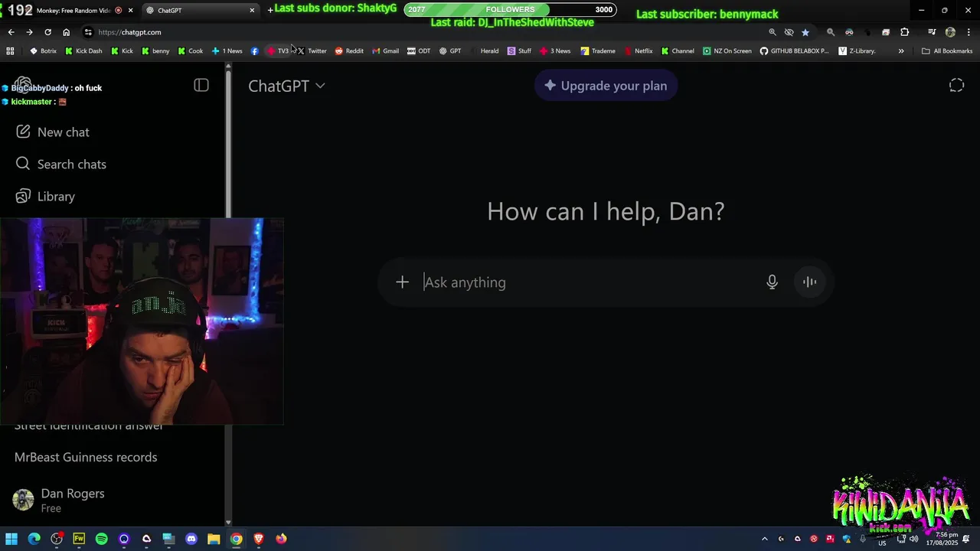Open the GPT bookmark
Screen dimensions: 980x551
450,51
